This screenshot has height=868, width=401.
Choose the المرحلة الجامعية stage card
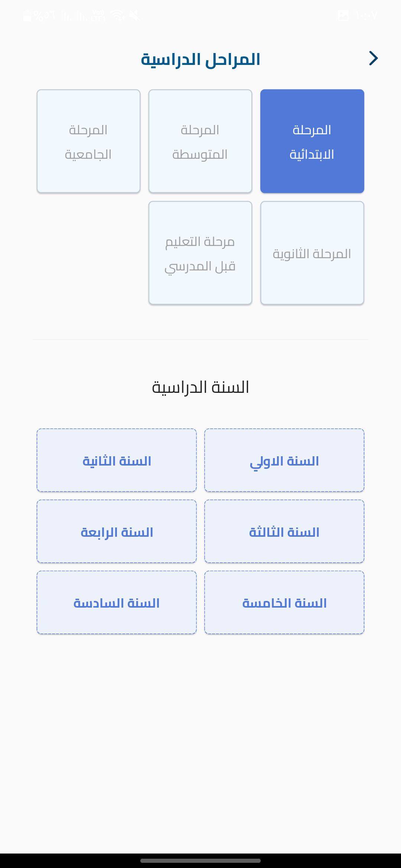point(88,141)
